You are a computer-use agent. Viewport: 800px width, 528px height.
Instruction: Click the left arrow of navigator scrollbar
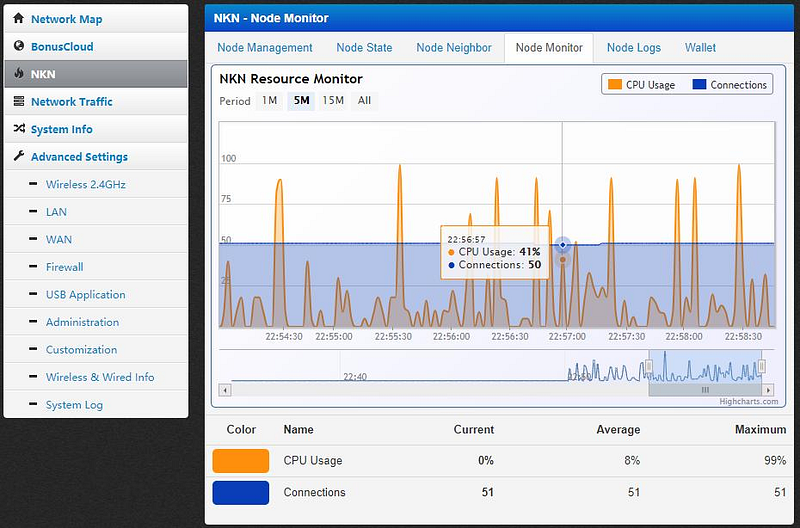pos(225,390)
